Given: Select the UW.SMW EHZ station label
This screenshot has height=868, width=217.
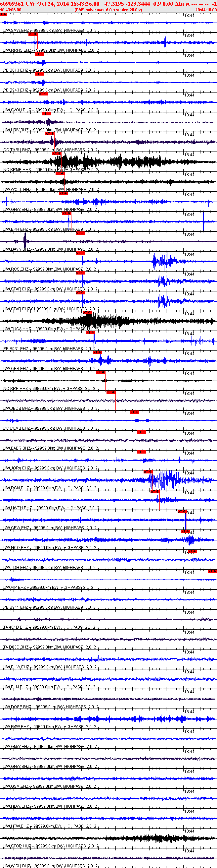Looking at the screenshot, I should click(x=50, y=31).
